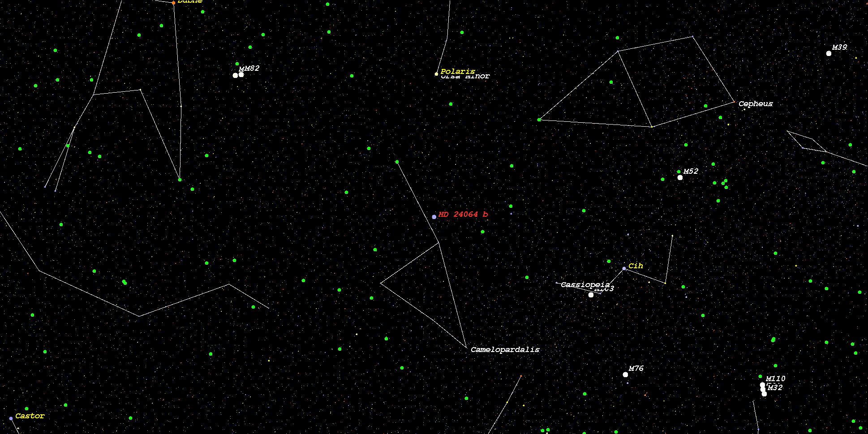Click the M110 galaxy label
Image resolution: width=868 pixels, height=434 pixels.
[x=775, y=378]
